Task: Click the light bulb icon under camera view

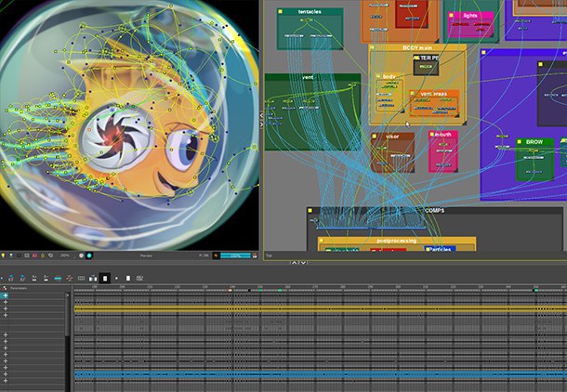Action: (3, 255)
